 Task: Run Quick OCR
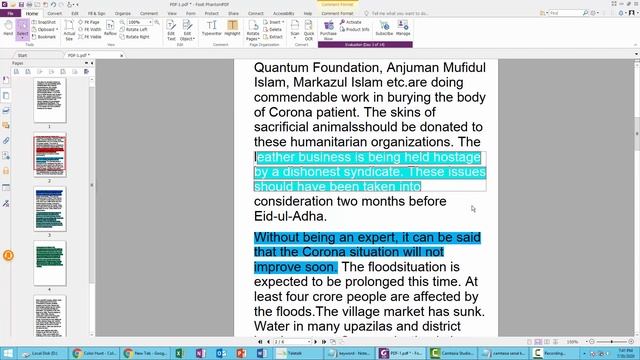tap(309, 31)
